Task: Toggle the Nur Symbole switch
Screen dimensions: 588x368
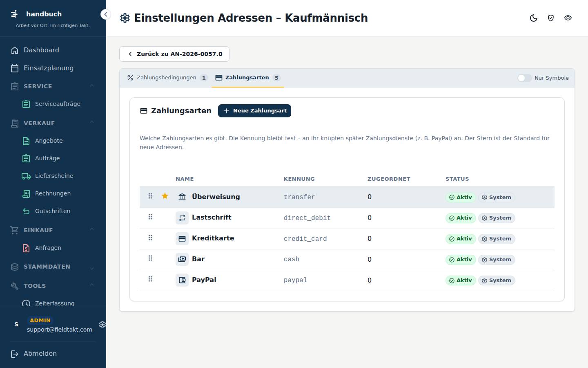Action: coord(524,78)
